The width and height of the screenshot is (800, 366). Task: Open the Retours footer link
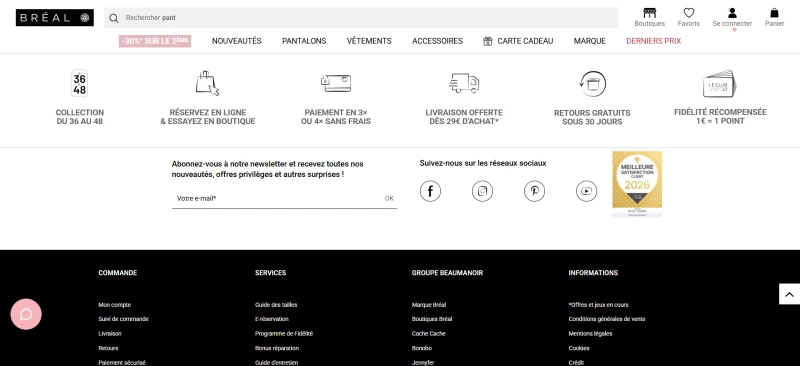point(108,348)
